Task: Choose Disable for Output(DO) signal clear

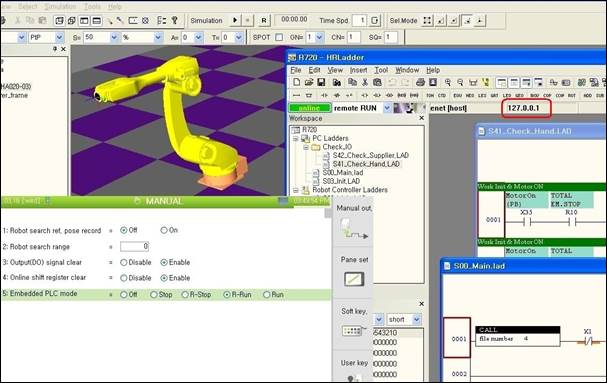Action: 123,263
